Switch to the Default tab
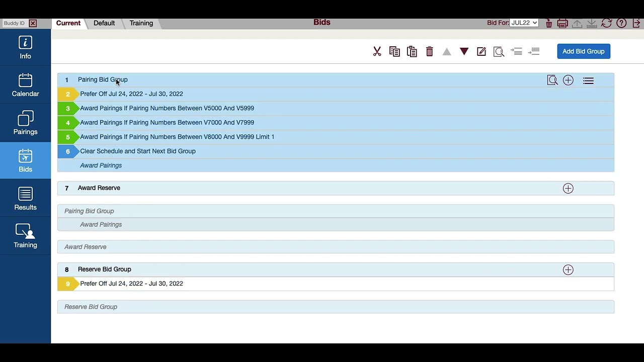The height and width of the screenshot is (362, 644). tap(104, 23)
